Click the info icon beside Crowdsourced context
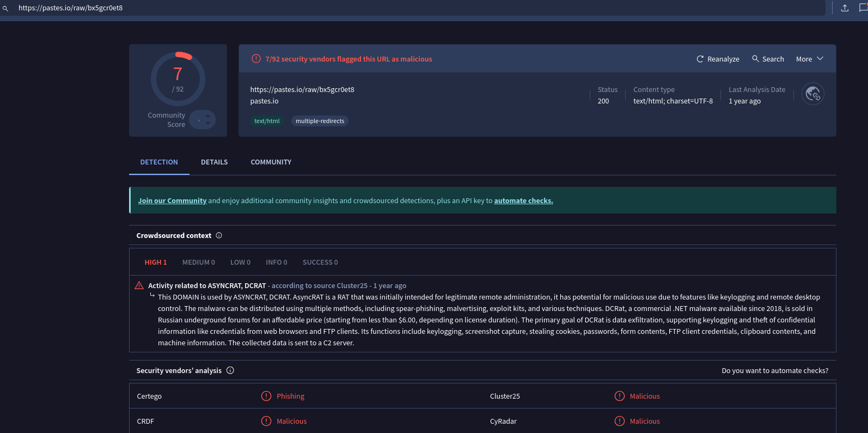The width and height of the screenshot is (868, 433). coord(219,235)
